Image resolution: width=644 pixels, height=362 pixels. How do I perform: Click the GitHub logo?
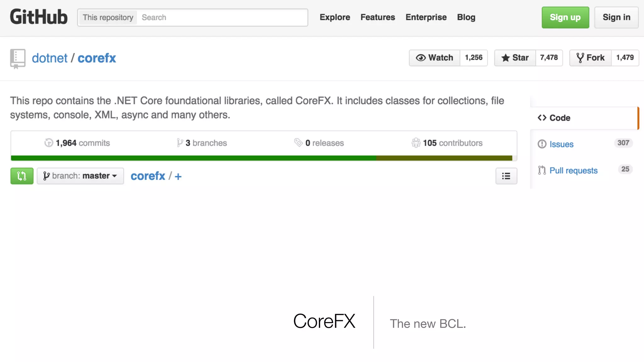(39, 17)
